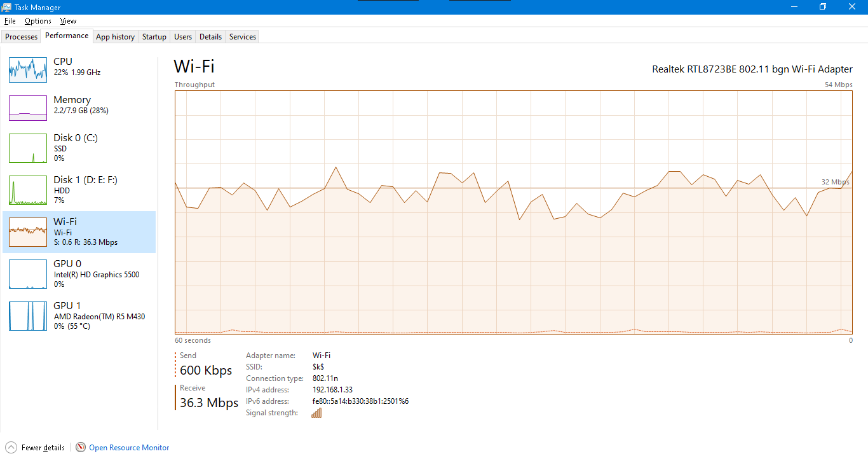Viewport: 868px width, 463px height.
Task: Click the 32 Mbps graph marker label
Action: pos(836,182)
